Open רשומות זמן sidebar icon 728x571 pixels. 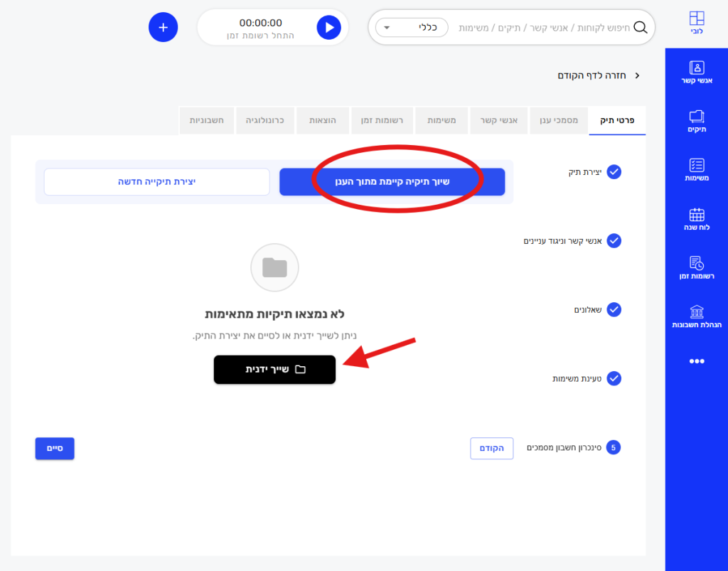697,267
